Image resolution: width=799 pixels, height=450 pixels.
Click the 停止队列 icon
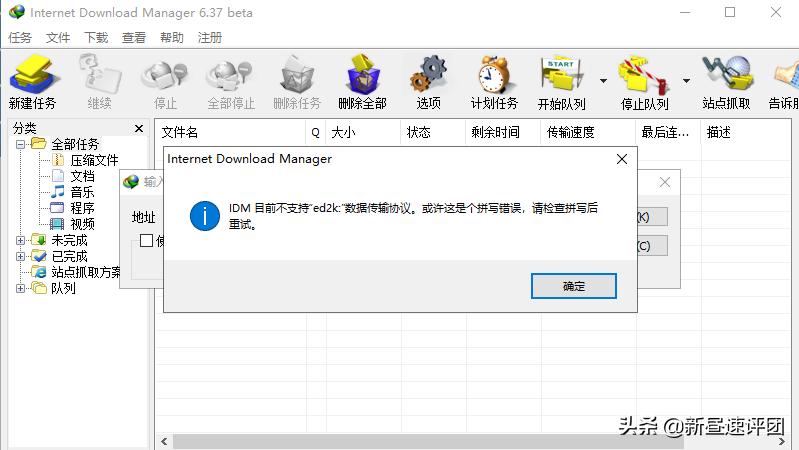[644, 75]
